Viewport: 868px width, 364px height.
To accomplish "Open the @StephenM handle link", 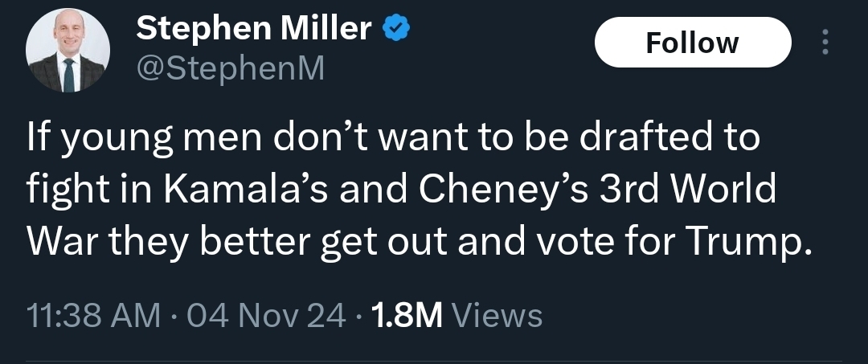I will [x=231, y=68].
